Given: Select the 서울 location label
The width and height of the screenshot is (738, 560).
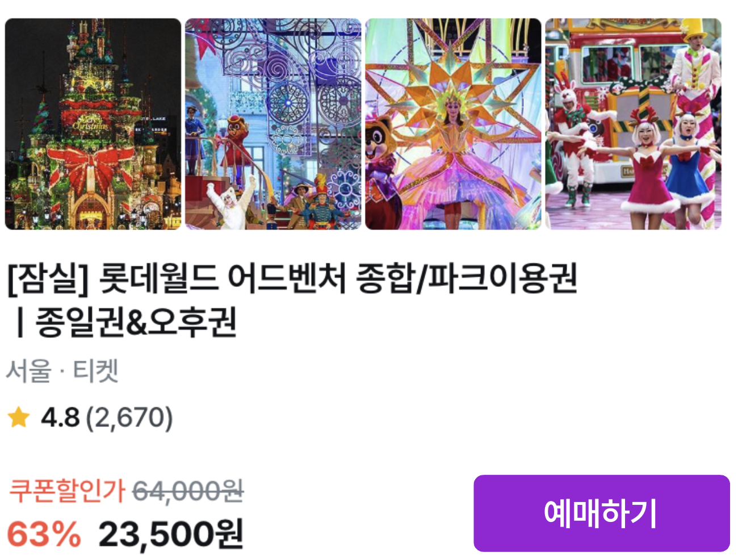Looking at the screenshot, I should [x=28, y=371].
